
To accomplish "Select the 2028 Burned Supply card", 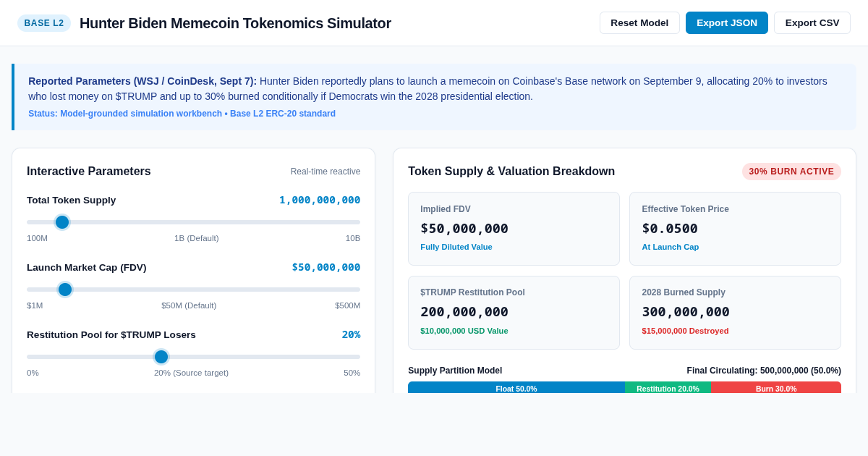I will (735, 313).
